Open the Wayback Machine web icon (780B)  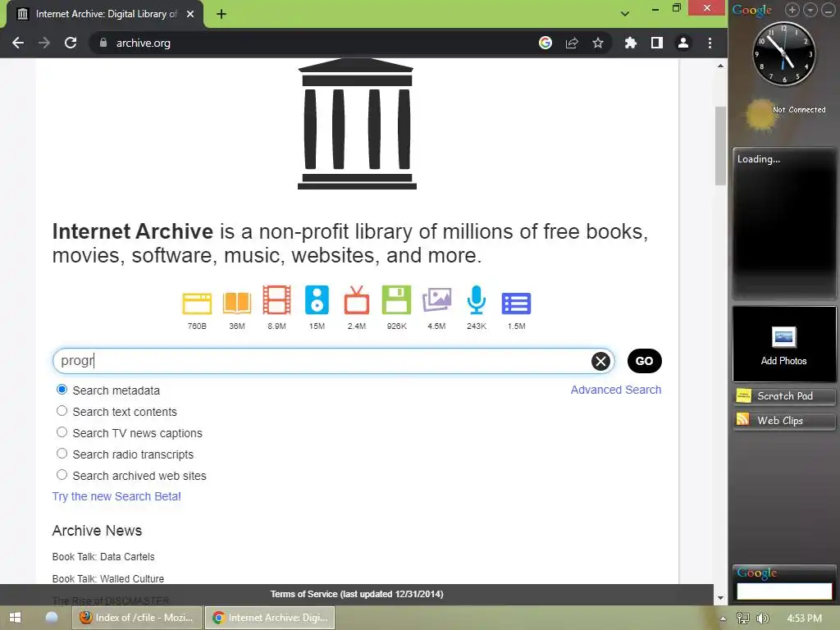[197, 304]
